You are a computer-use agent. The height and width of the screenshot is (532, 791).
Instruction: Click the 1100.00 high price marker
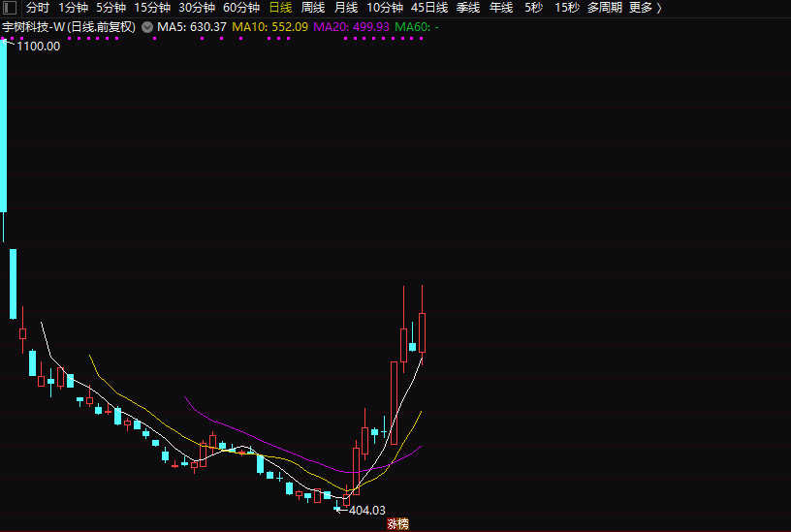click(x=39, y=47)
